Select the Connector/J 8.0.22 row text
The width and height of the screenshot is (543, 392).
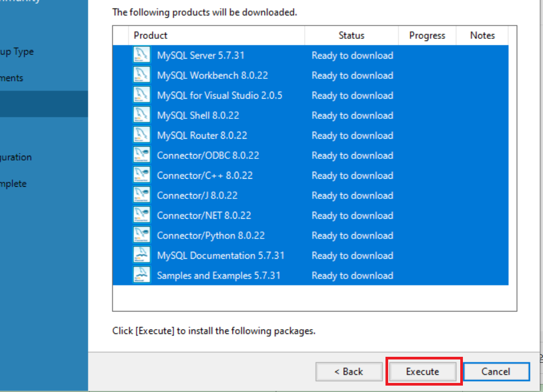tap(197, 196)
